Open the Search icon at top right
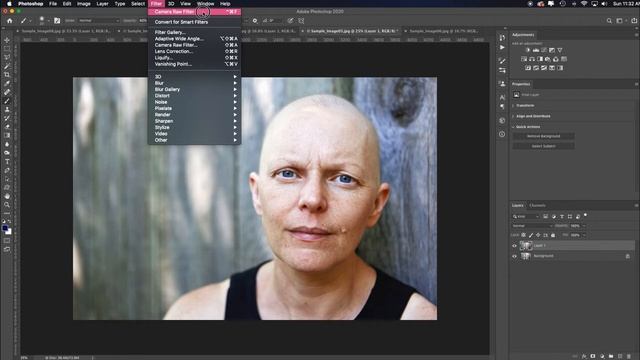This screenshot has width=640, height=360. pyautogui.click(x=609, y=20)
